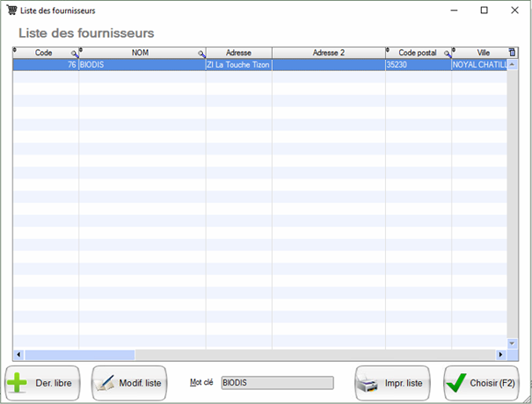Click the Modif. liste edit button
Image resolution: width=532 pixels, height=404 pixels.
tap(129, 383)
